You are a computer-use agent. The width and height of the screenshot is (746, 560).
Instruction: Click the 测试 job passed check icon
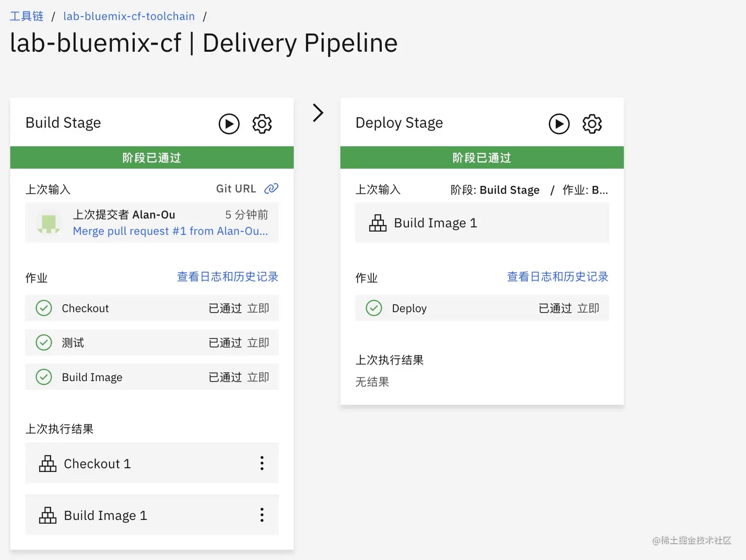[x=44, y=343]
